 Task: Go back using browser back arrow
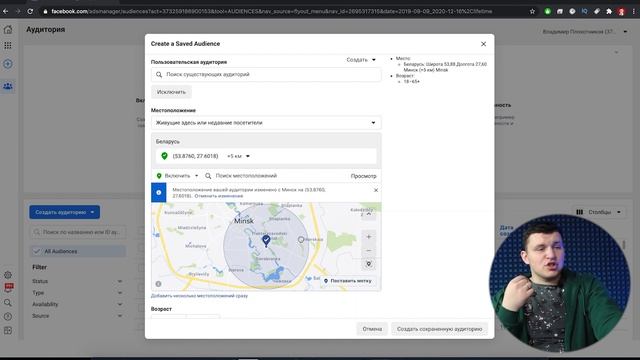tap(6, 11)
